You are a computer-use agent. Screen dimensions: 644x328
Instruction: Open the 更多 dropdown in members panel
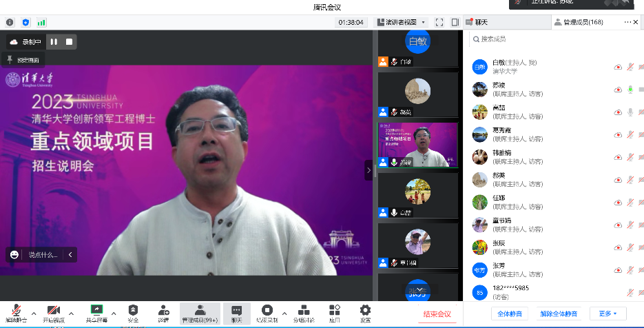pyautogui.click(x=608, y=314)
